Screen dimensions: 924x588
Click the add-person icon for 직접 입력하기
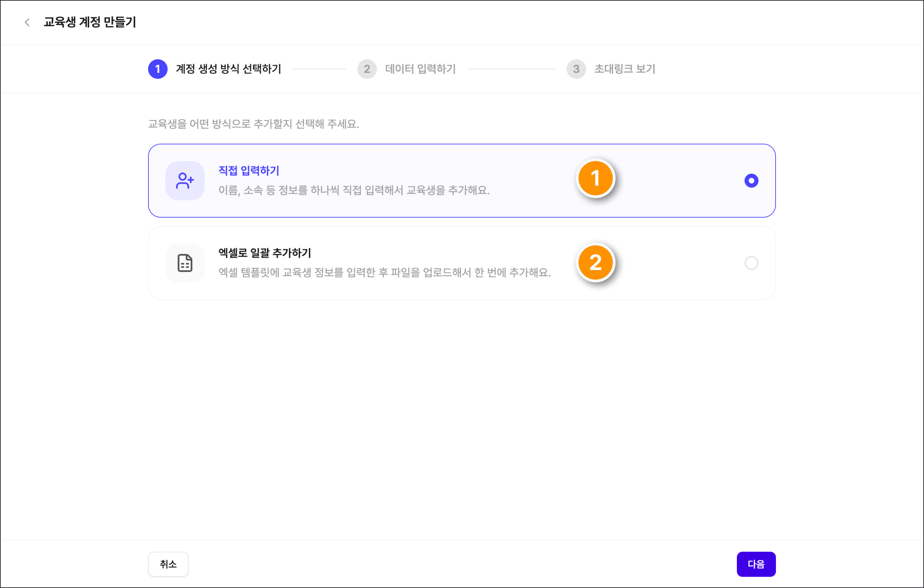185,181
